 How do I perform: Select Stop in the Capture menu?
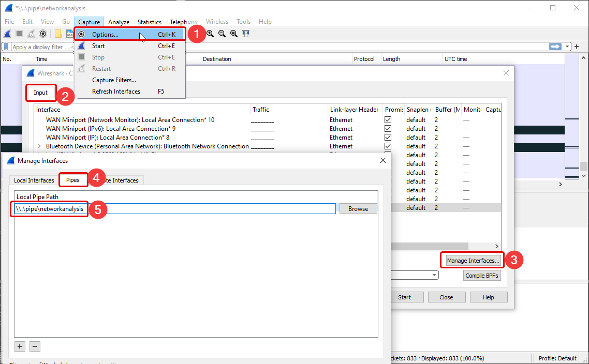coord(129,57)
